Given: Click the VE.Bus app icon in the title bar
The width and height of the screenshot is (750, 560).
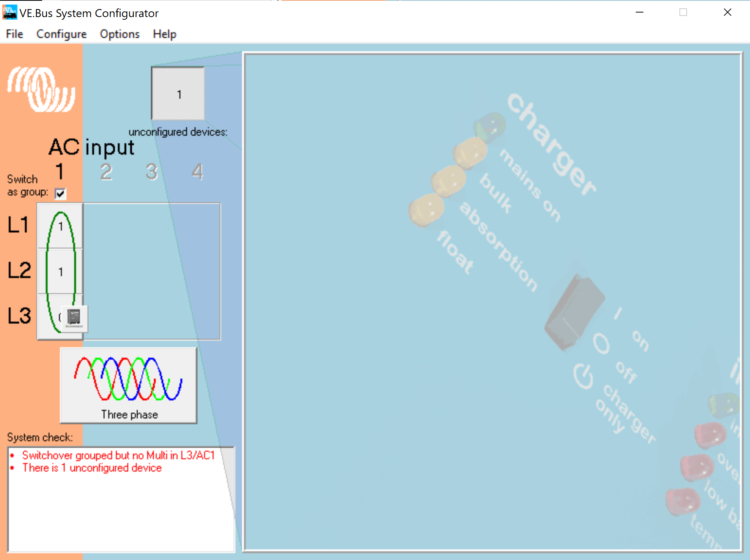Looking at the screenshot, I should tap(9, 13).
